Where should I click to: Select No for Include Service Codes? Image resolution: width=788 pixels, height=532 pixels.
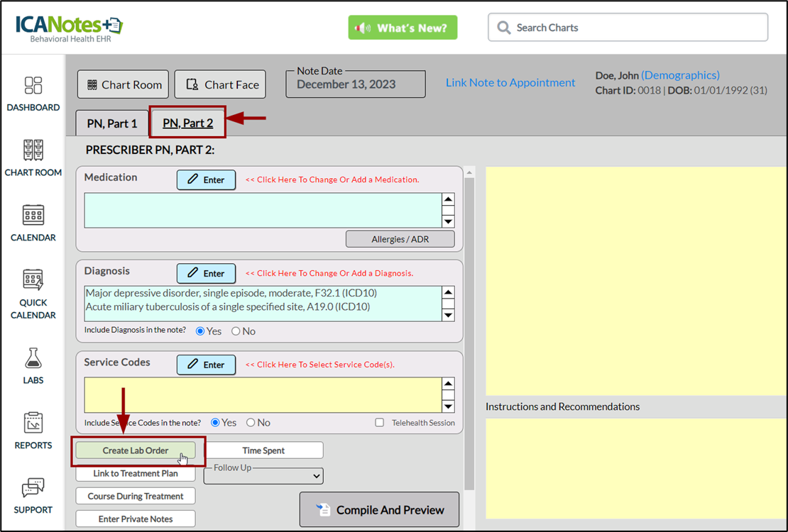(x=251, y=423)
